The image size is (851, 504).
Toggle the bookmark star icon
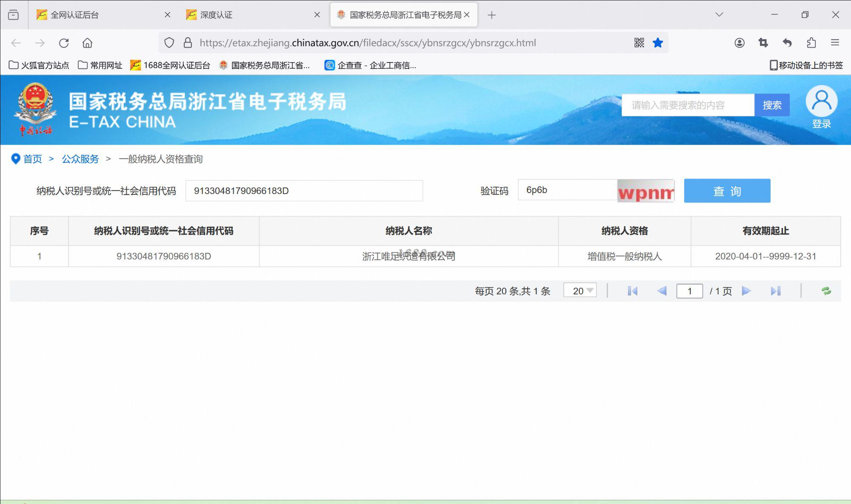(657, 43)
